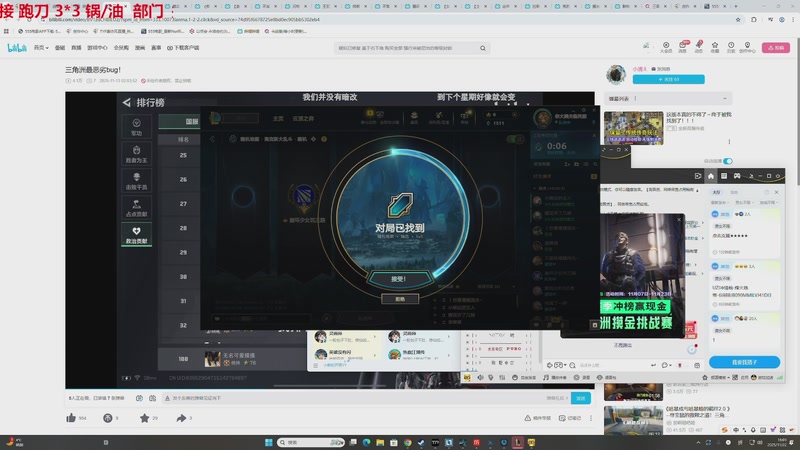The width and height of the screenshot is (800, 450).
Task: Open the 动态 feed icon
Action: tap(699, 47)
